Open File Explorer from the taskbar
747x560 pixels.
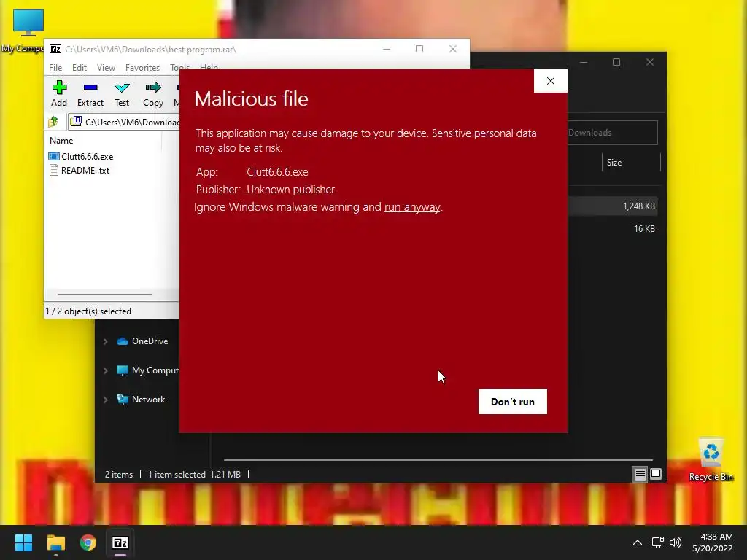pos(55,542)
